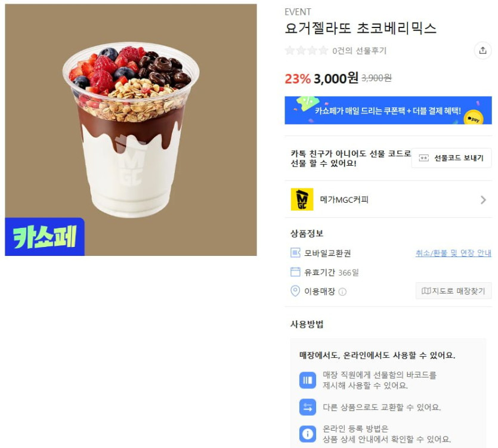498x448 pixels.
Task: Click the 유효기간 calendar icon
Action: (x=295, y=272)
